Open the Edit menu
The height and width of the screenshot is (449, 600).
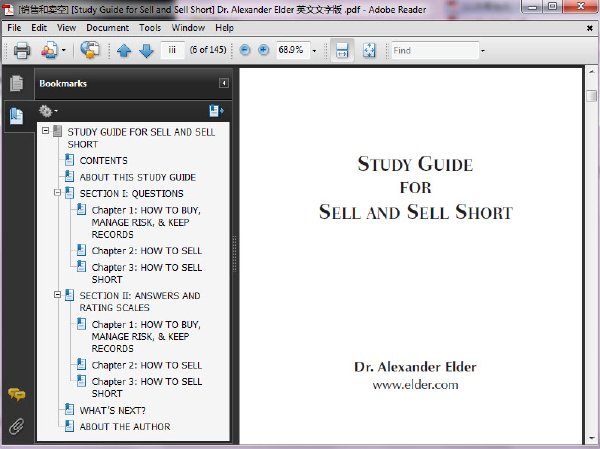point(39,28)
